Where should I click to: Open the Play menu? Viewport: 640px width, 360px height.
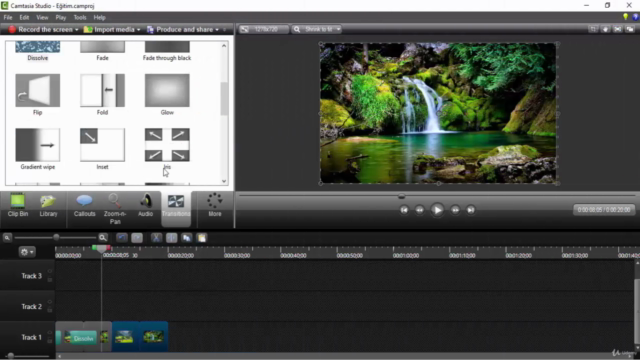coord(61,18)
